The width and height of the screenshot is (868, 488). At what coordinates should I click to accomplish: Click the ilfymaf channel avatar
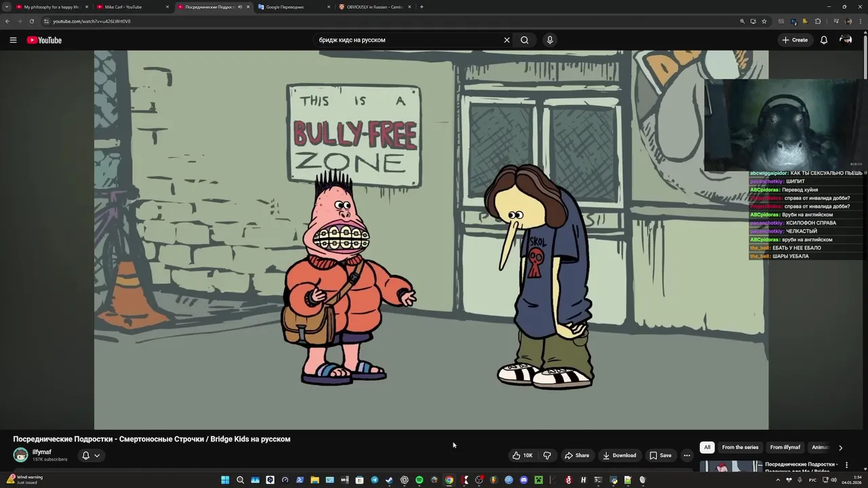pyautogui.click(x=20, y=455)
